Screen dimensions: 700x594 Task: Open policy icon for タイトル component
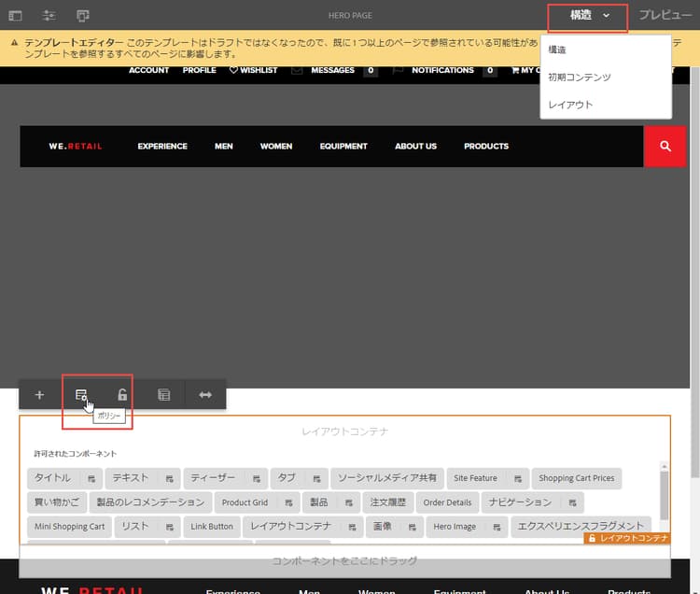click(91, 479)
